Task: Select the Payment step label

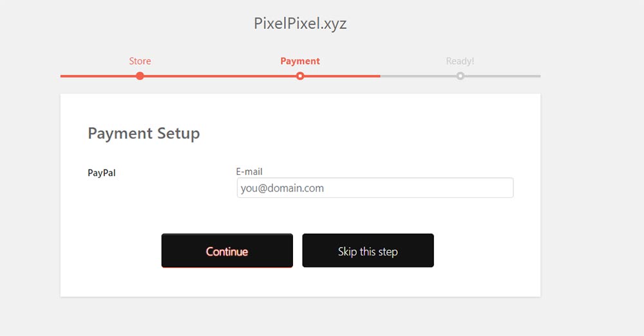Action: click(x=300, y=61)
